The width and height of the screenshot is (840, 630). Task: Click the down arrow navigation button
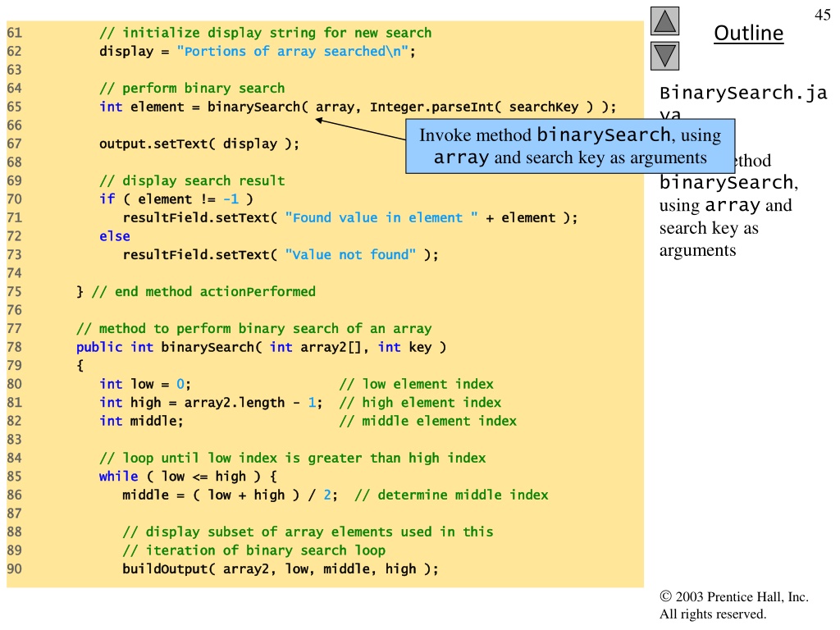[x=664, y=57]
